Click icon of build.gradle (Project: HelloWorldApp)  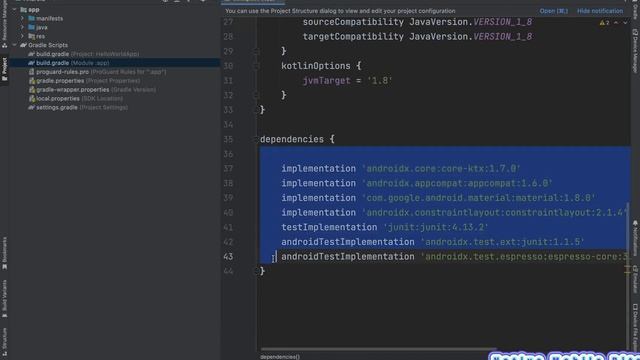[x=31, y=54]
